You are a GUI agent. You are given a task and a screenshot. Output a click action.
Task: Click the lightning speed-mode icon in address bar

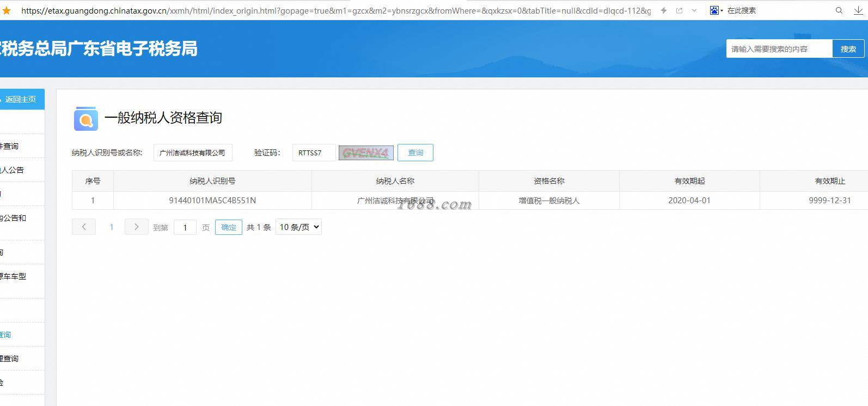click(664, 10)
